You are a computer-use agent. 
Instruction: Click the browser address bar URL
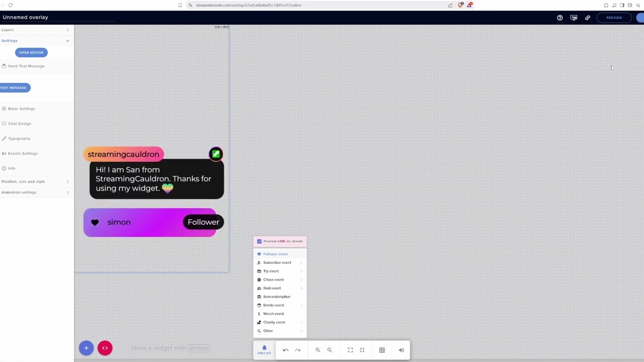click(249, 5)
